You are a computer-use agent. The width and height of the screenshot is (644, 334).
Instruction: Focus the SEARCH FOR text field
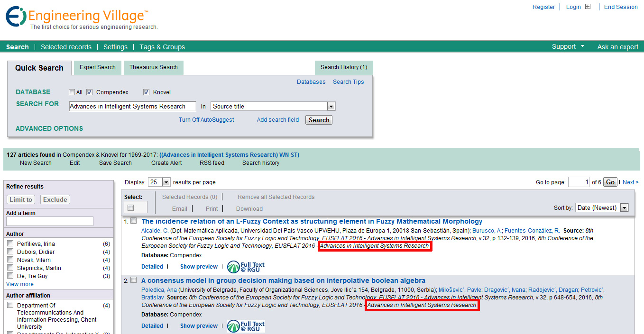[x=132, y=107]
